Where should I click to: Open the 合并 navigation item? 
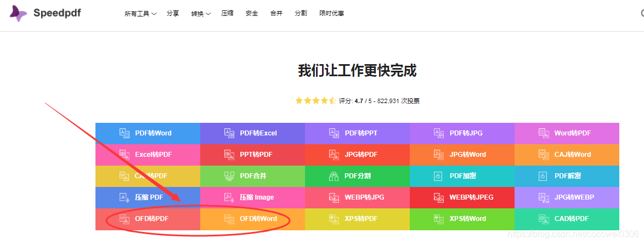(x=276, y=13)
